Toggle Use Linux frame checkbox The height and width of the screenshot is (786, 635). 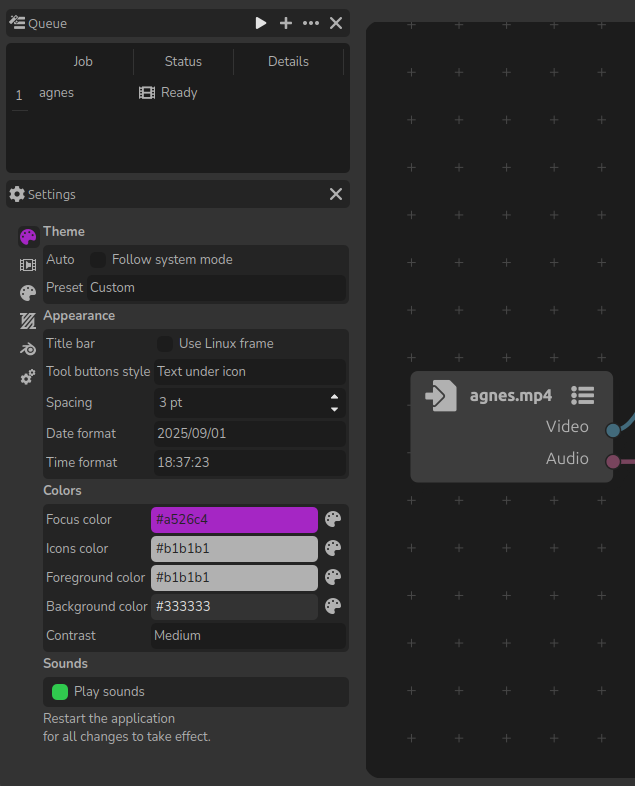coord(165,344)
